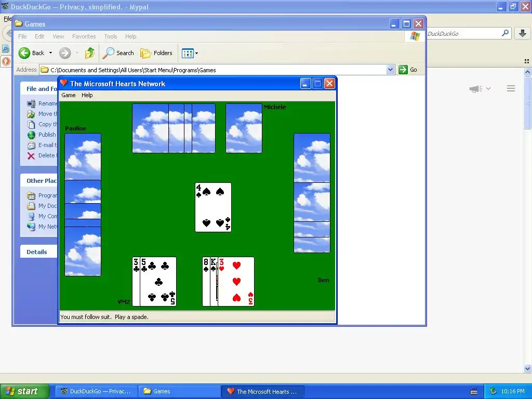Image resolution: width=532 pixels, height=399 pixels.
Task: Collapse the Other Places panel header
Action: coord(38,180)
